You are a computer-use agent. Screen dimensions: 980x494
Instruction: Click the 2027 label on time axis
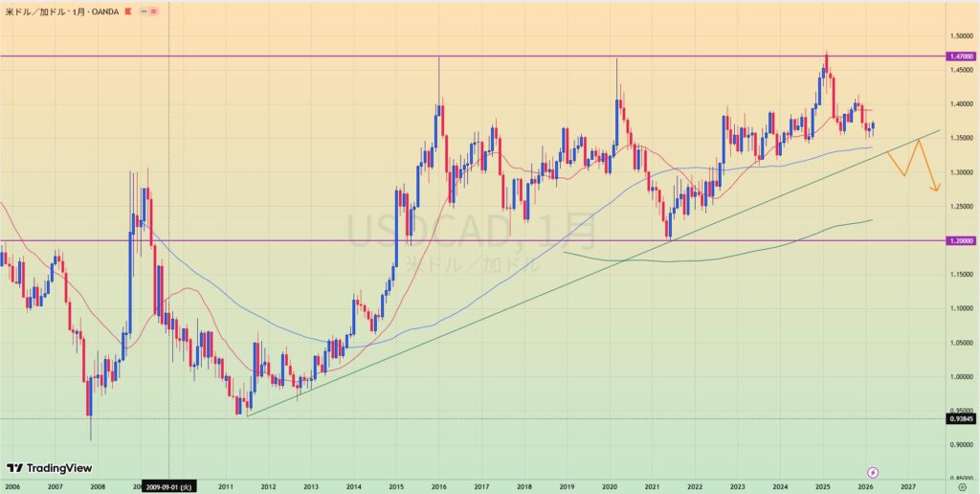click(x=907, y=486)
